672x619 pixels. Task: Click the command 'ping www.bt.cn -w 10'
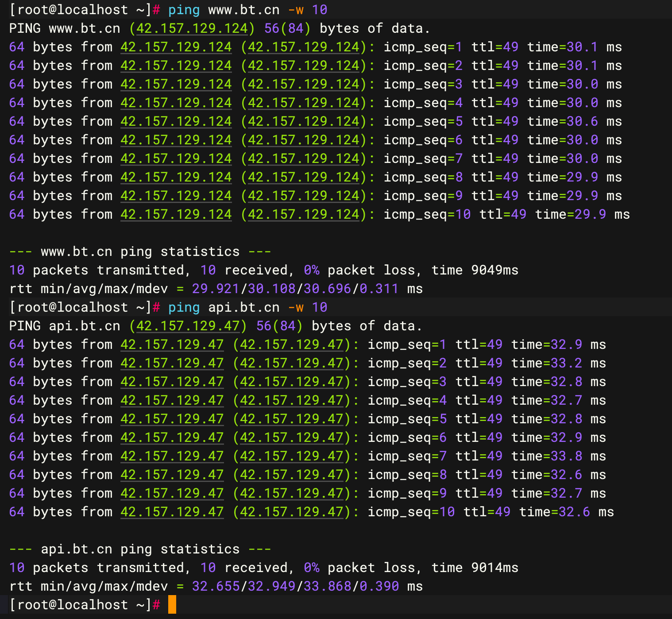pyautogui.click(x=247, y=10)
